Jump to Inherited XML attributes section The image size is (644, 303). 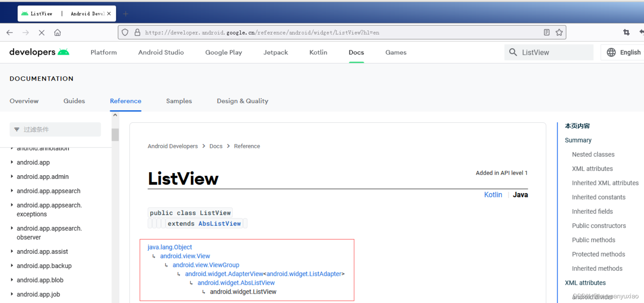pyautogui.click(x=605, y=183)
